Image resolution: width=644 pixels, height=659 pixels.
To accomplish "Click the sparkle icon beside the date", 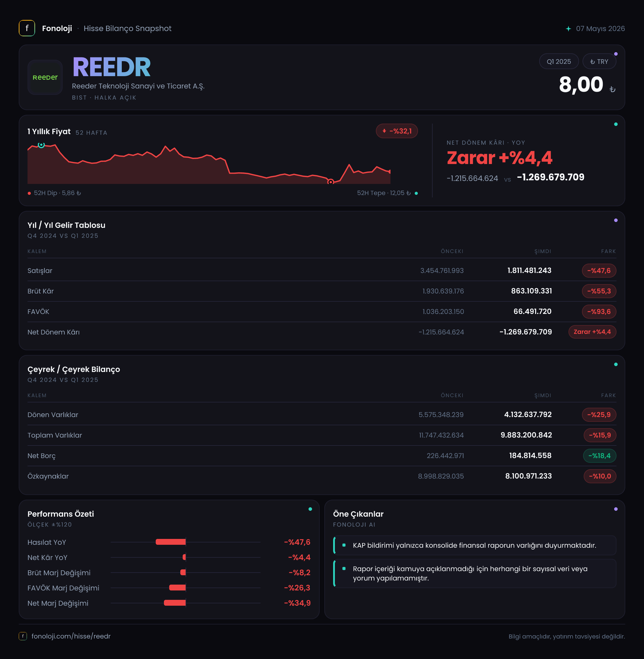I will pyautogui.click(x=568, y=29).
